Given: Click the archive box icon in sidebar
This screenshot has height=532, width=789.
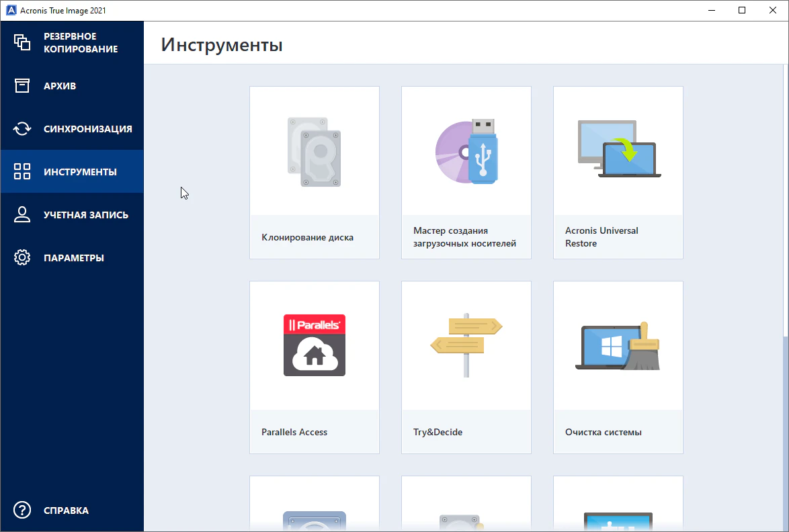Looking at the screenshot, I should tap(22, 86).
